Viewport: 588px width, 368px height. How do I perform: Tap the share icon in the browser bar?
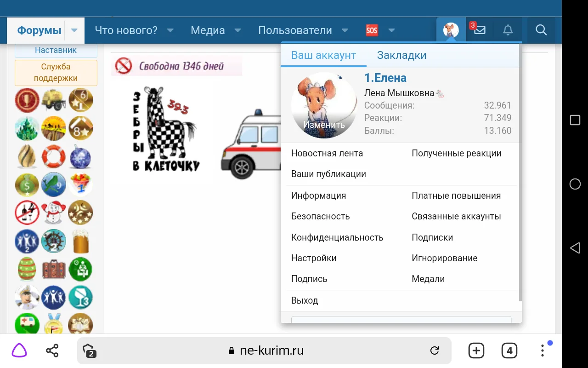click(x=52, y=350)
